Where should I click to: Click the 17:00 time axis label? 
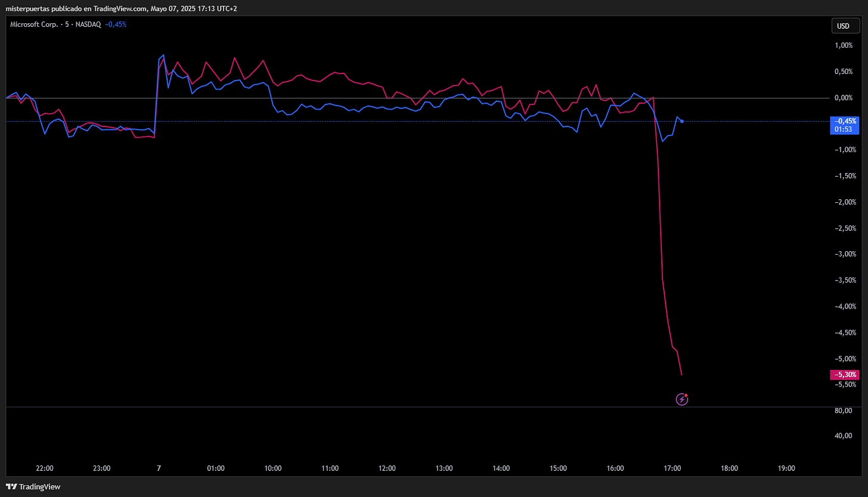click(x=672, y=468)
